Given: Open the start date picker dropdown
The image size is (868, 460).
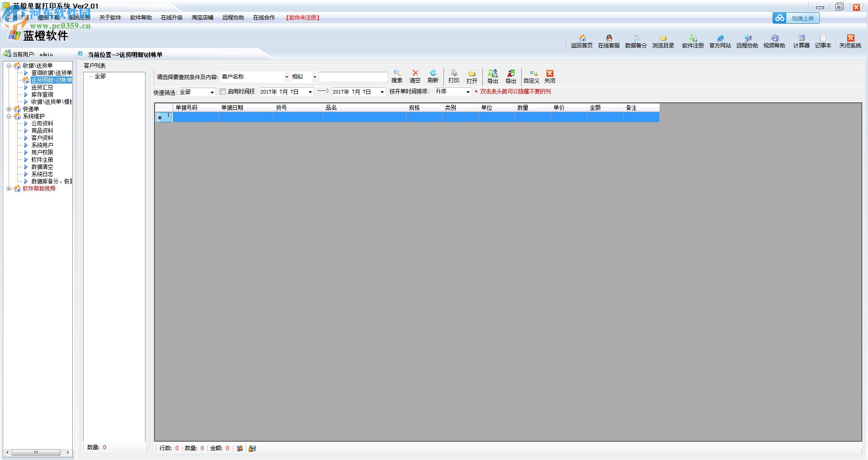Looking at the screenshot, I should point(310,92).
